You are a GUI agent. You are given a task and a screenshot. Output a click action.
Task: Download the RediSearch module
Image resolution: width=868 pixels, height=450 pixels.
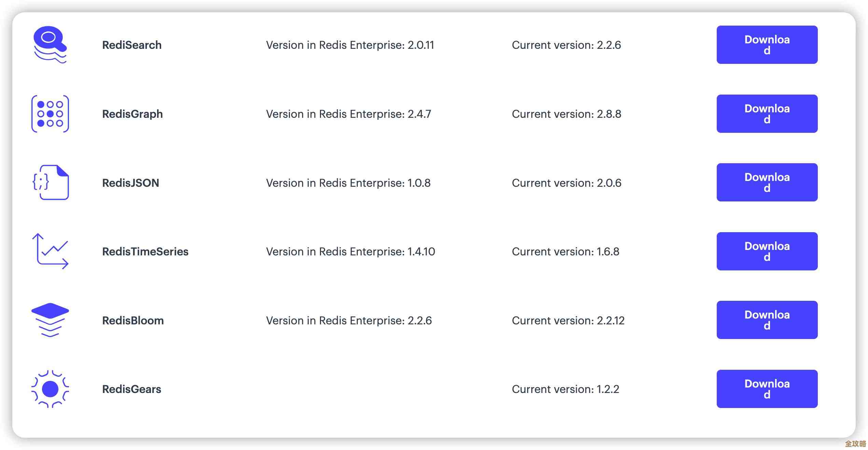point(767,45)
